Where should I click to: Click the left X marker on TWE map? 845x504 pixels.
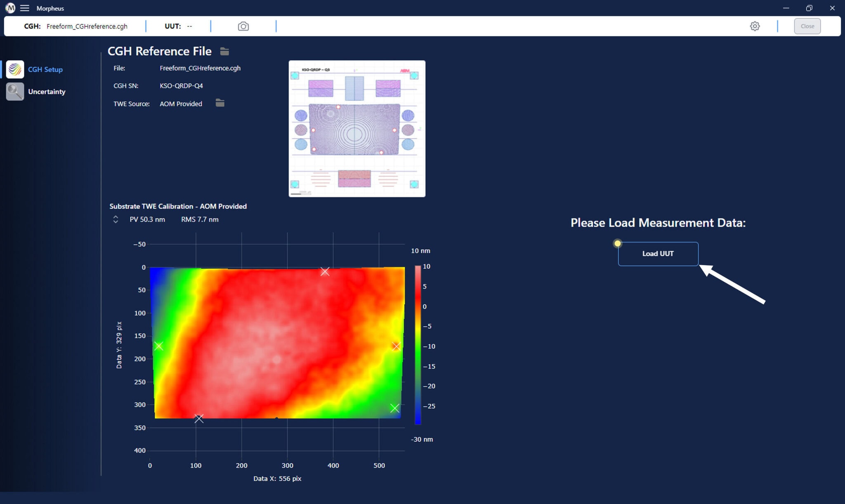pos(159,346)
